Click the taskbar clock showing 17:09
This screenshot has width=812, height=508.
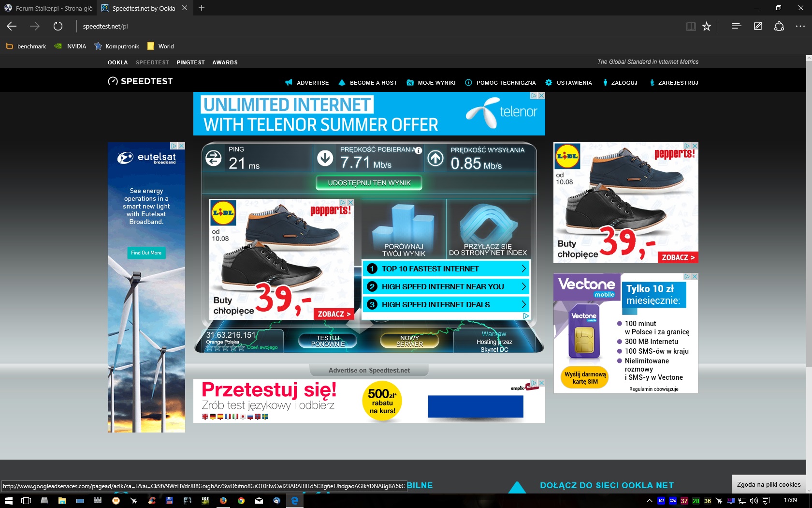pos(790,500)
